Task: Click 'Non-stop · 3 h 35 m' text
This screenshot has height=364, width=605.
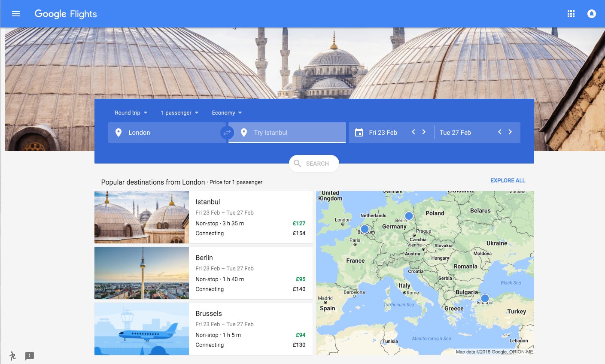Action: point(220,223)
